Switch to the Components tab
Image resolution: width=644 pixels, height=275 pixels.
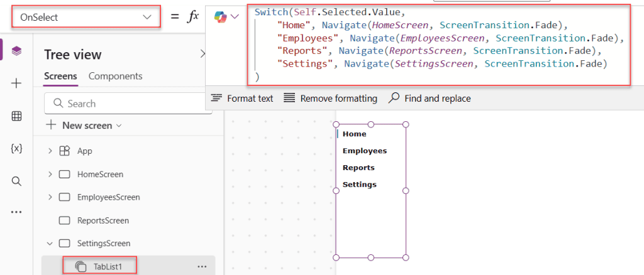click(x=116, y=76)
